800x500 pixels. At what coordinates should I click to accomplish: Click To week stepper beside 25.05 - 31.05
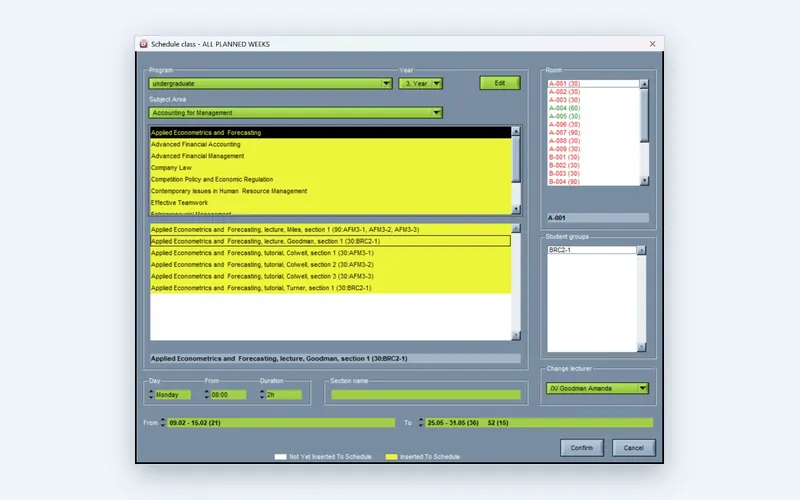pyautogui.click(x=421, y=422)
